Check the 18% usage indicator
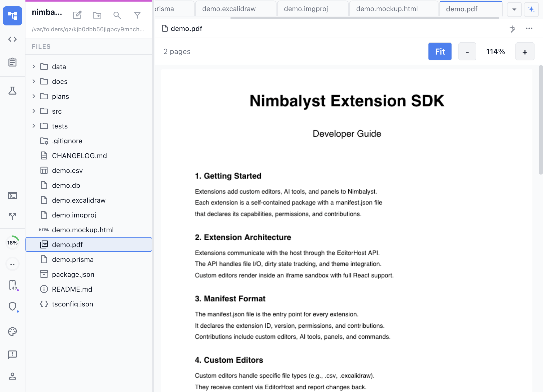The image size is (543, 392). (12, 242)
